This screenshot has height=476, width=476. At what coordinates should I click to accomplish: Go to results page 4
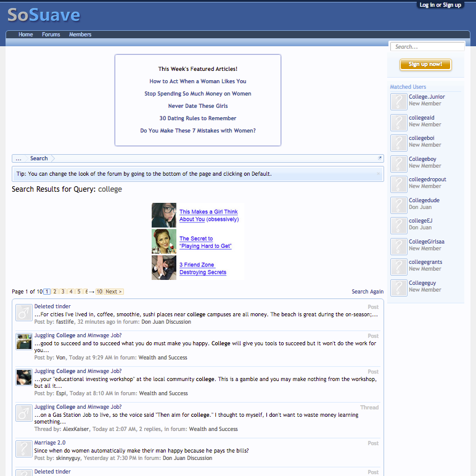click(71, 292)
